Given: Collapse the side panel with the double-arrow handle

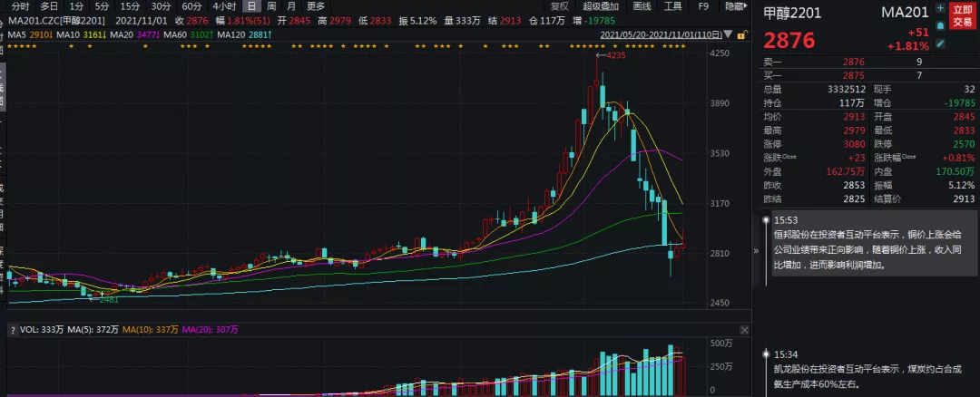Looking at the screenshot, I should coord(756,250).
